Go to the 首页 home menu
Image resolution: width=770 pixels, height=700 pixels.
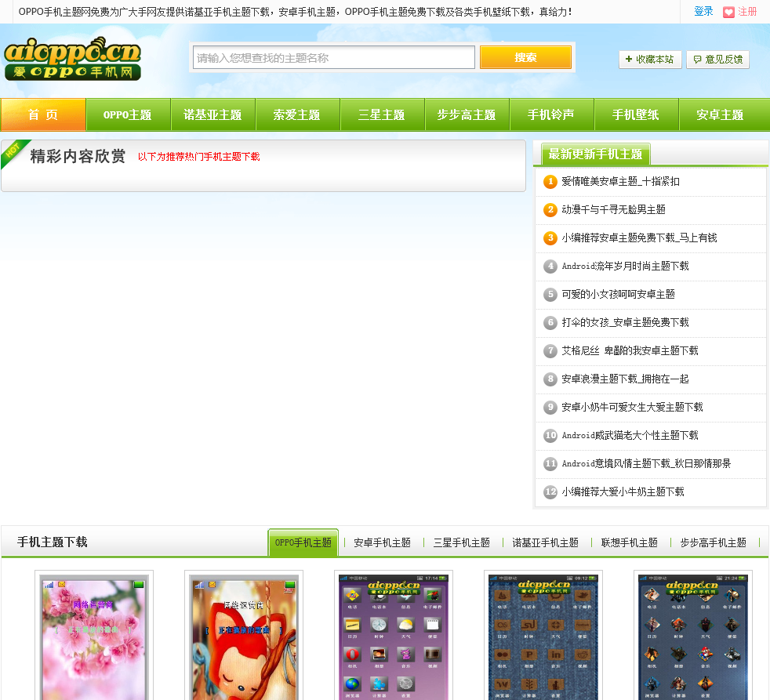click(43, 114)
